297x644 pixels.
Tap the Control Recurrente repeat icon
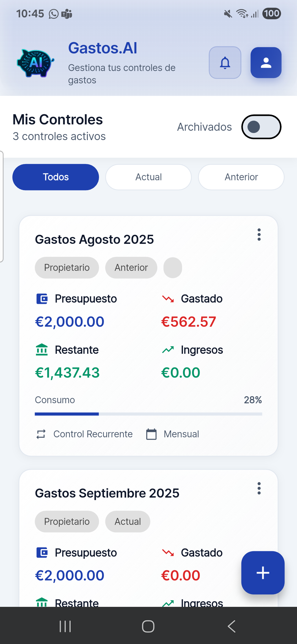click(41, 434)
